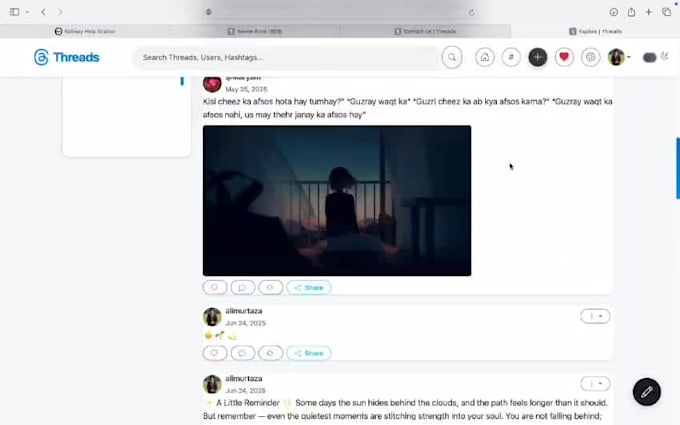The width and height of the screenshot is (680, 425).
Task: Open the home icon in Threads header
Action: (x=484, y=57)
